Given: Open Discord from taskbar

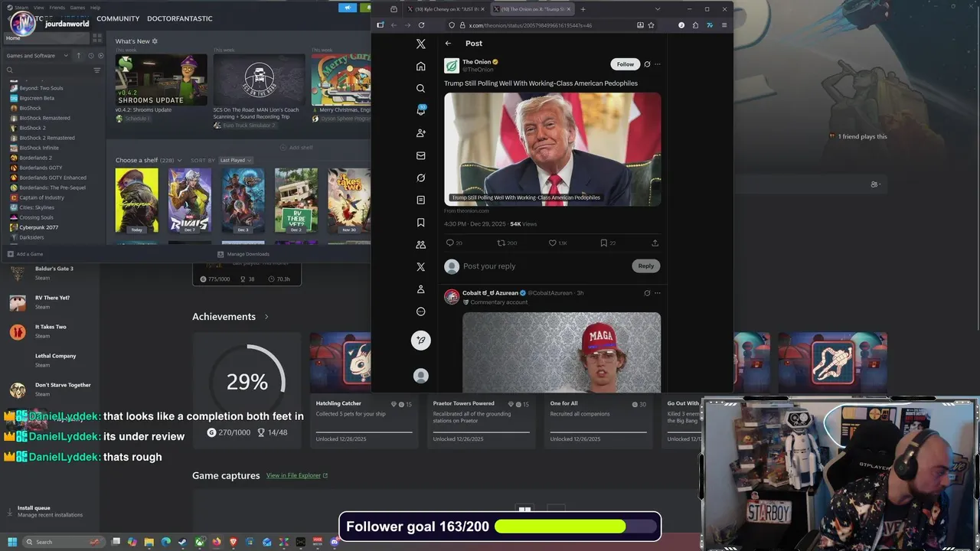Looking at the screenshot, I should 335,542.
